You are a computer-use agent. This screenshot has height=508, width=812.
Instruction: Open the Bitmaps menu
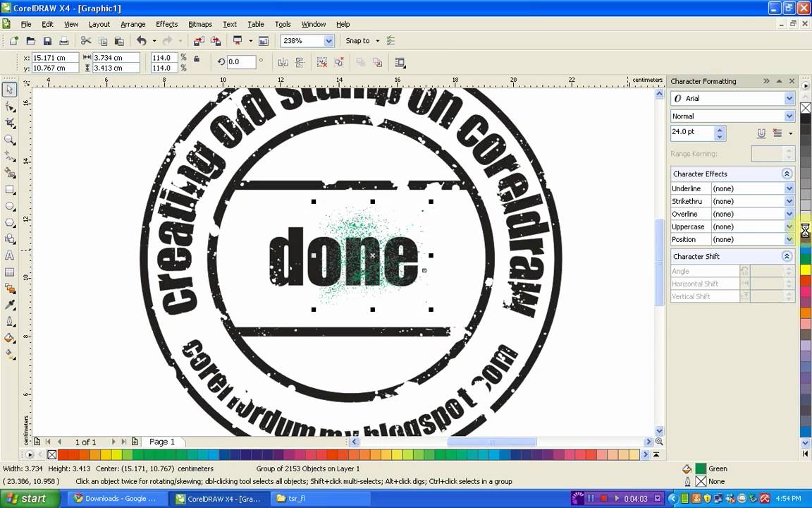click(x=200, y=24)
